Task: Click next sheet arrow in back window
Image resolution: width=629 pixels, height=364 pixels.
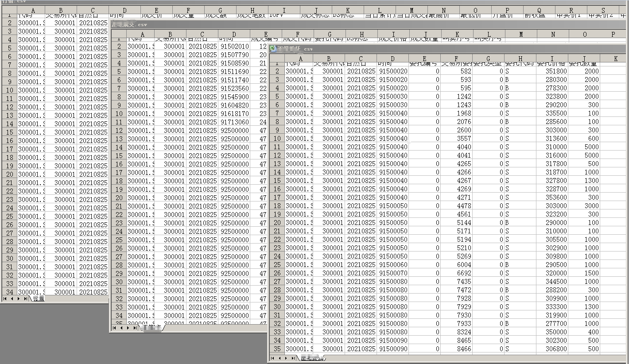Action: tap(19, 298)
